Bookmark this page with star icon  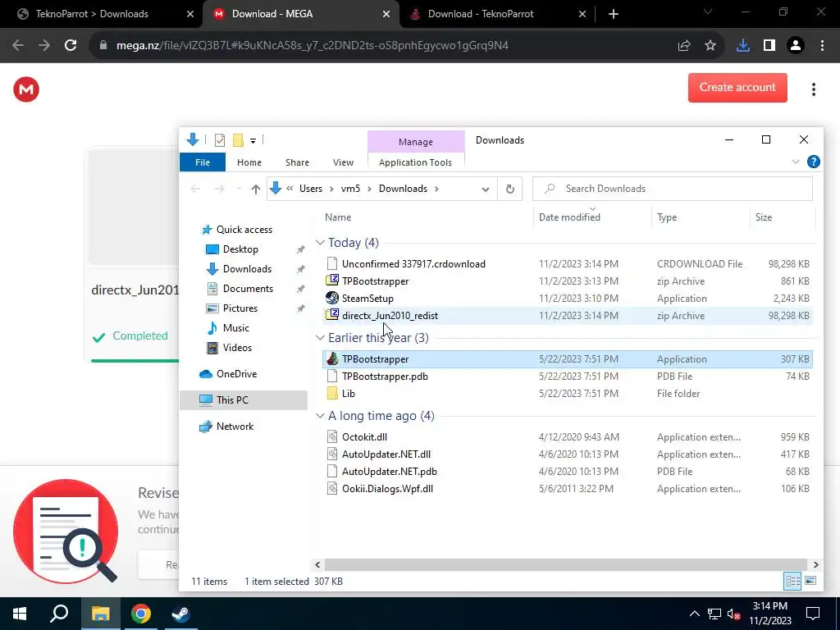[710, 46]
